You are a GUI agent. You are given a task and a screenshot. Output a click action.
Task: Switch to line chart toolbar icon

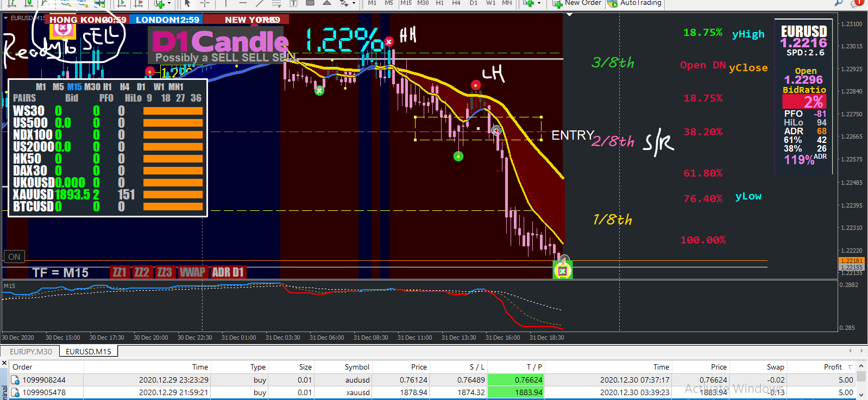click(x=46, y=3)
